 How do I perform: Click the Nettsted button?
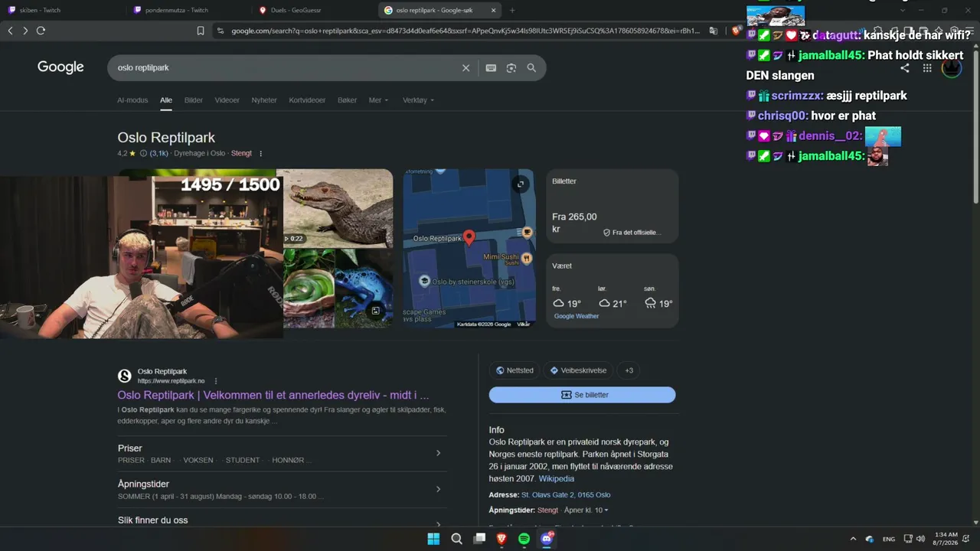click(514, 370)
